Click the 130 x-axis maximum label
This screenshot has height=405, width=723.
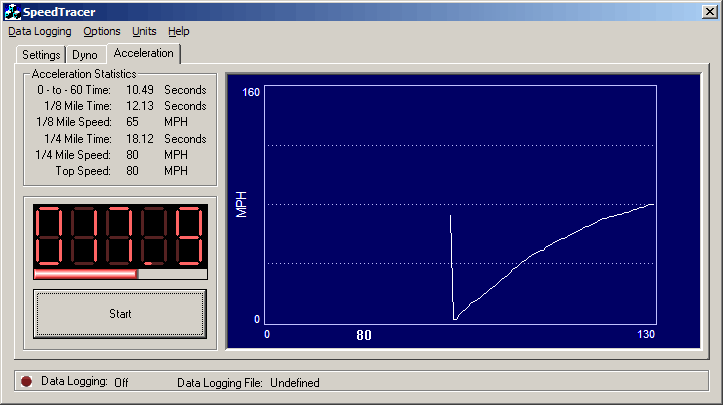[646, 334]
